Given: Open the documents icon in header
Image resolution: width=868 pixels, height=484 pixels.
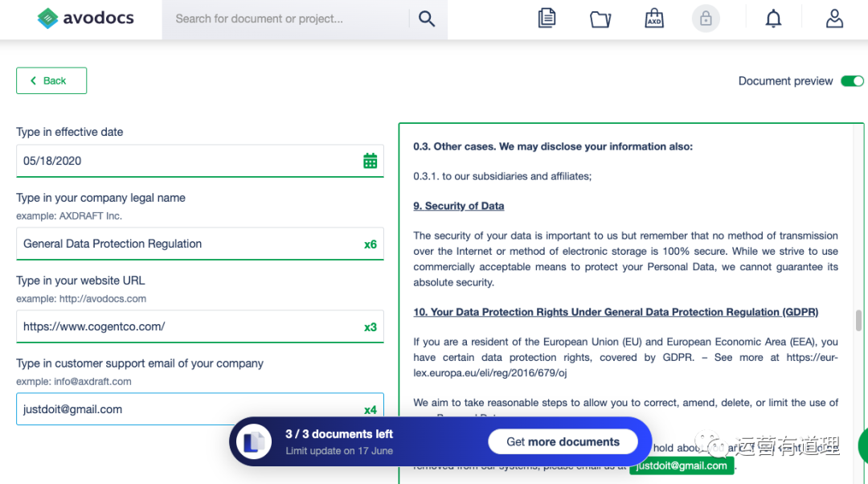Looking at the screenshot, I should (x=547, y=18).
